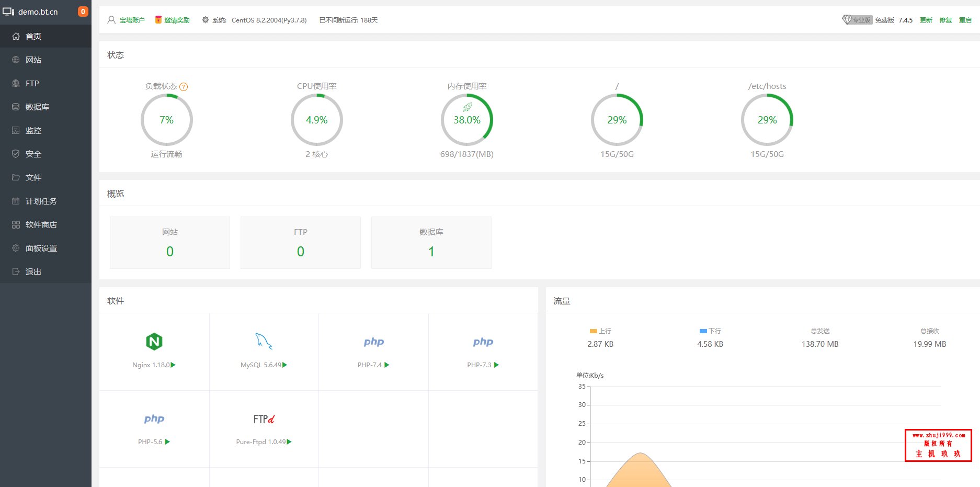Click the diamond 专业版 icon
This screenshot has width=980, height=487.
point(847,20)
